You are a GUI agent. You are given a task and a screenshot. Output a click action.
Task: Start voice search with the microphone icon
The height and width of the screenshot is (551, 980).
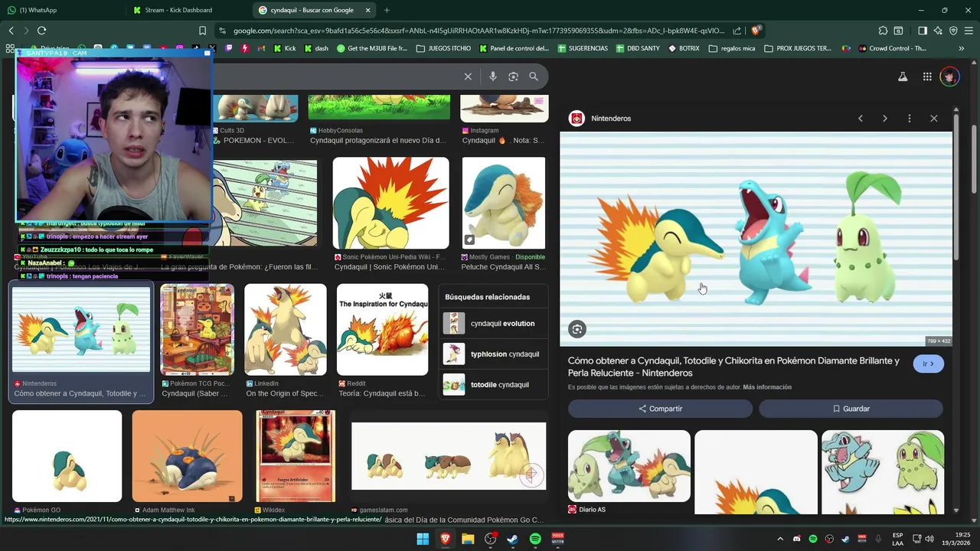tap(492, 77)
